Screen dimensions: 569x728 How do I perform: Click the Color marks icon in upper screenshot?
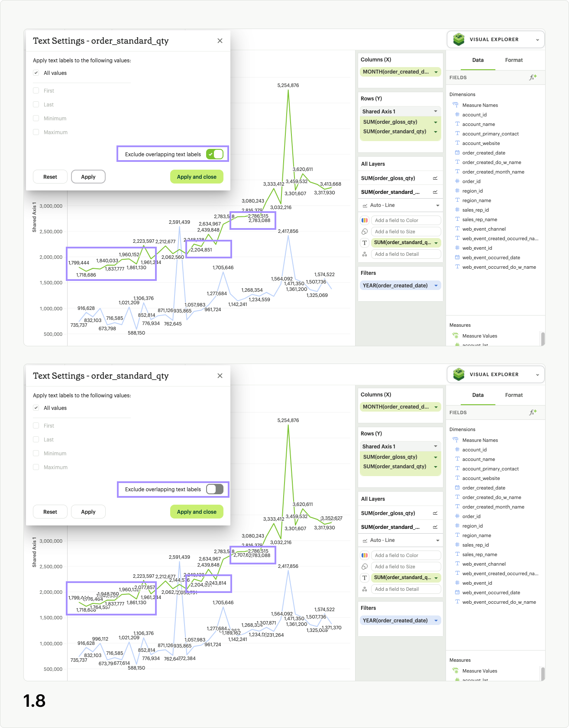coord(365,220)
